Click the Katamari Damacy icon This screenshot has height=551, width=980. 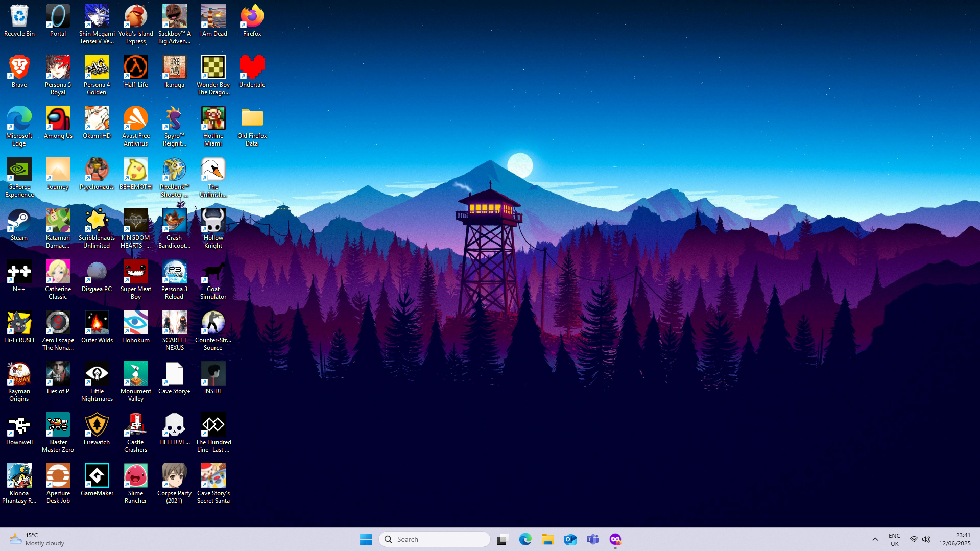point(58,221)
